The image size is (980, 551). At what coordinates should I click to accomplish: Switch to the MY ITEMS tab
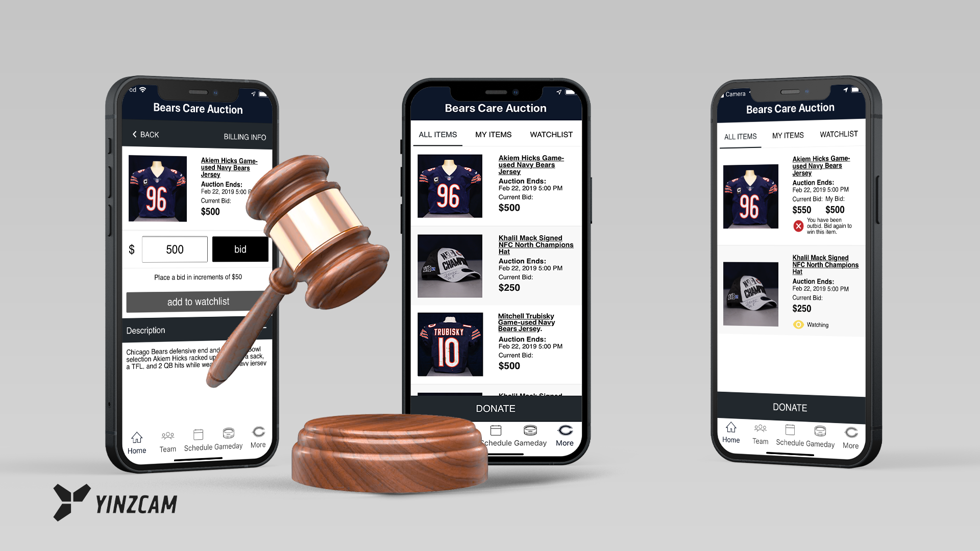click(494, 134)
